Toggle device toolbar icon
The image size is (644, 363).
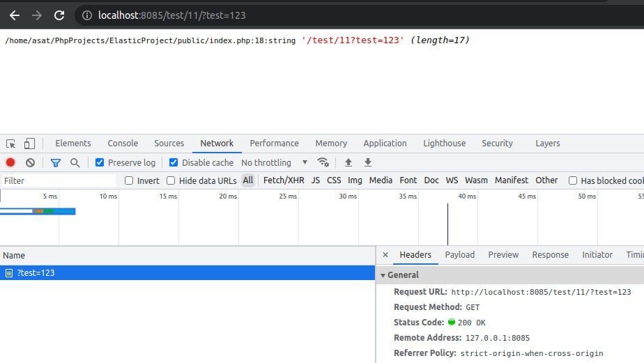(x=29, y=144)
